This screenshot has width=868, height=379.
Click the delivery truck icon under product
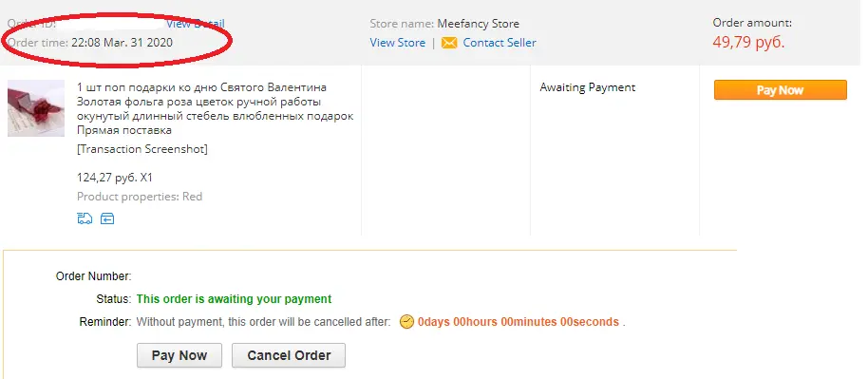[85, 218]
